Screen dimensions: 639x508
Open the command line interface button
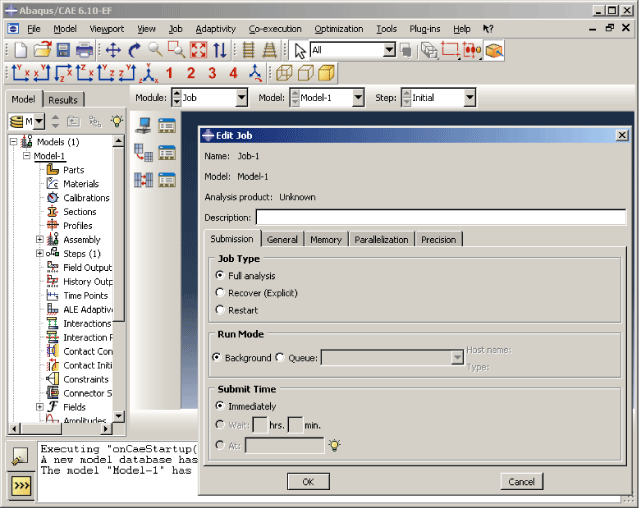pyautogui.click(x=21, y=486)
